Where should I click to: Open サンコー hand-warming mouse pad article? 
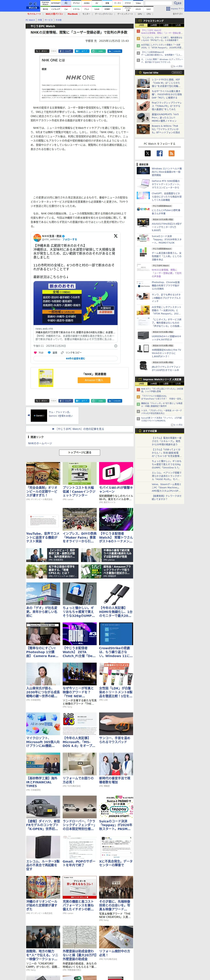click(x=116, y=740)
